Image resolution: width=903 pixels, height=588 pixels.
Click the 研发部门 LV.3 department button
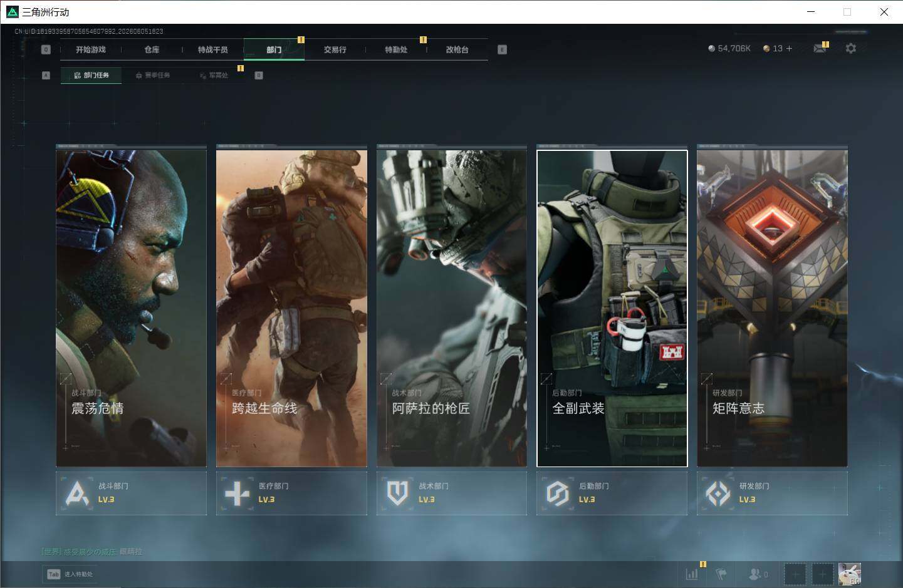[772, 493]
